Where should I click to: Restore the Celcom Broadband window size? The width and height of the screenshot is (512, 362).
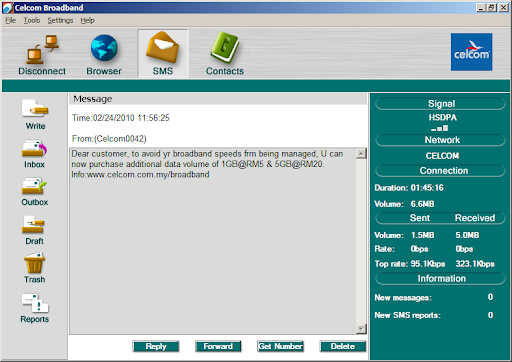(x=492, y=8)
